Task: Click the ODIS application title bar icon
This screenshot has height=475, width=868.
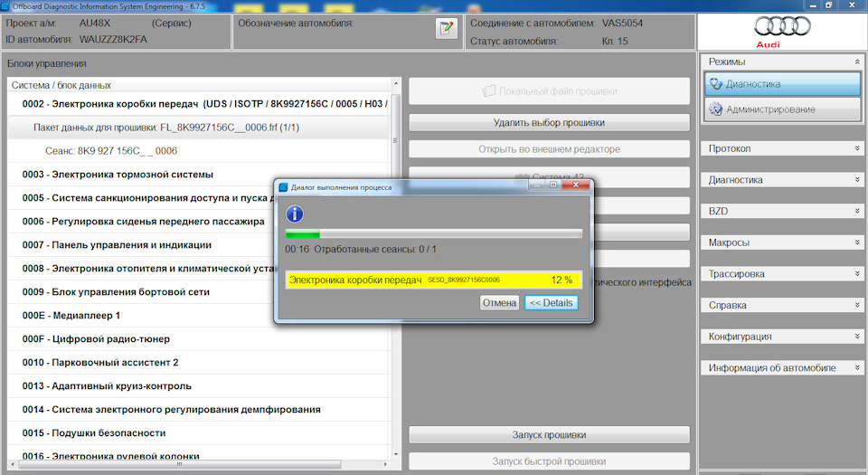Action: click(x=5, y=6)
